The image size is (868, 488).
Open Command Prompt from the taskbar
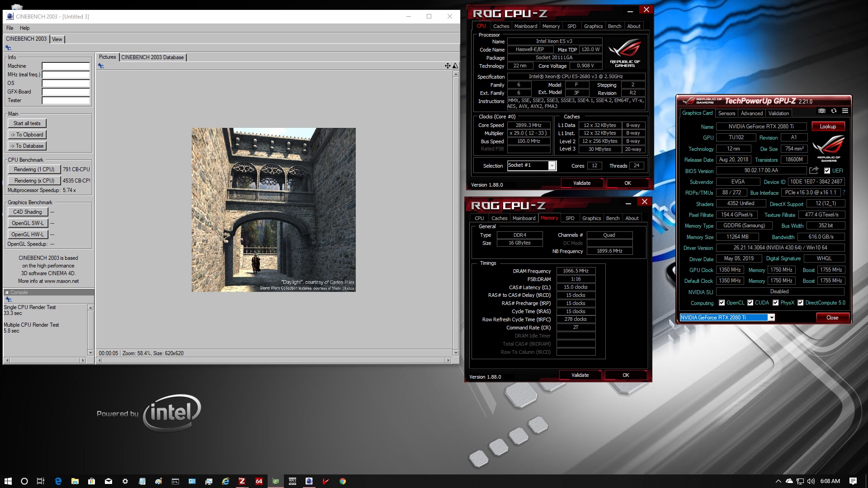click(x=175, y=481)
